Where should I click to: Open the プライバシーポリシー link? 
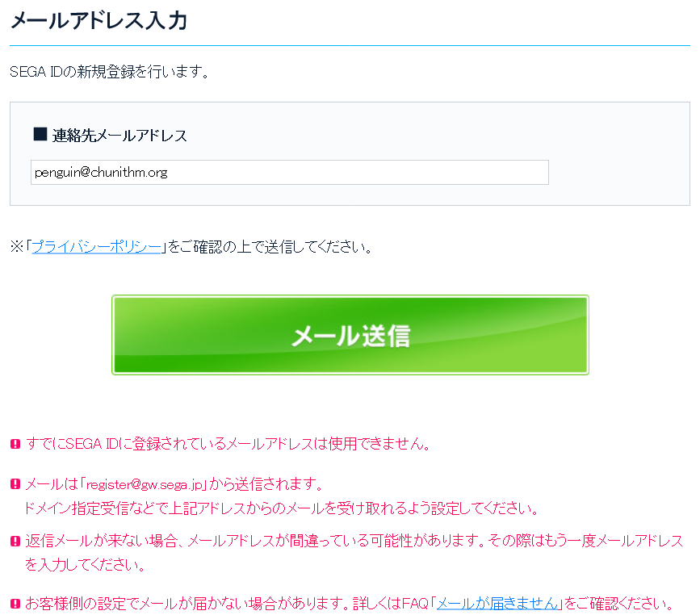coord(96,246)
